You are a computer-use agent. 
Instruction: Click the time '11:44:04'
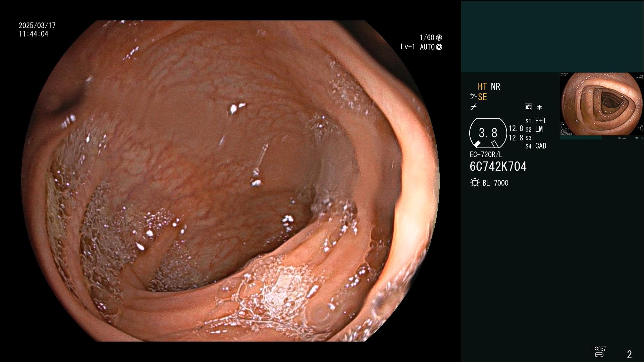[x=34, y=34]
